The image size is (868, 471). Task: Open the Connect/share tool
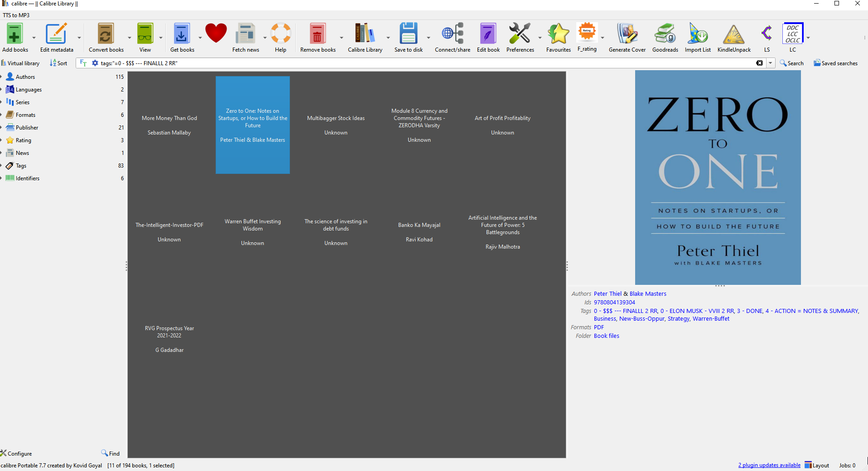(453, 34)
